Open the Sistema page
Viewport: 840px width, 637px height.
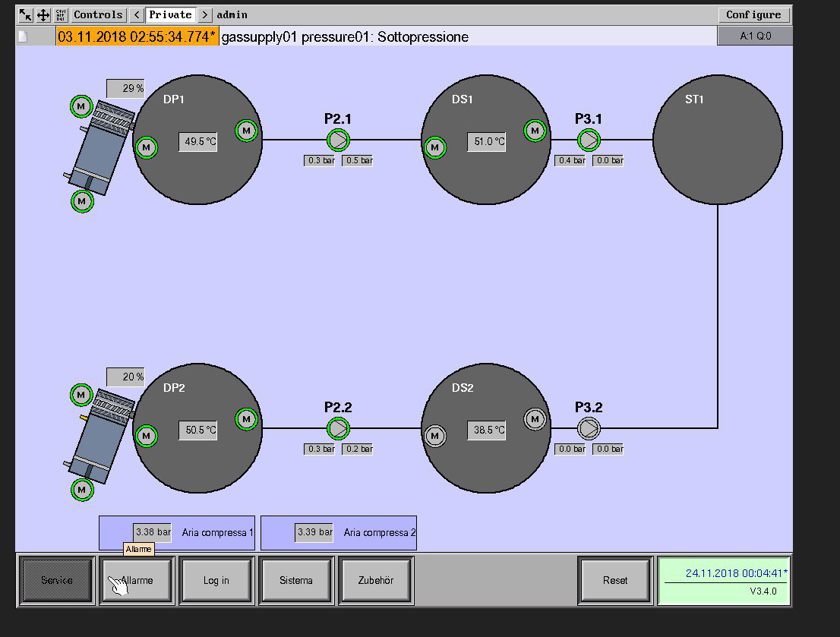[296, 581]
